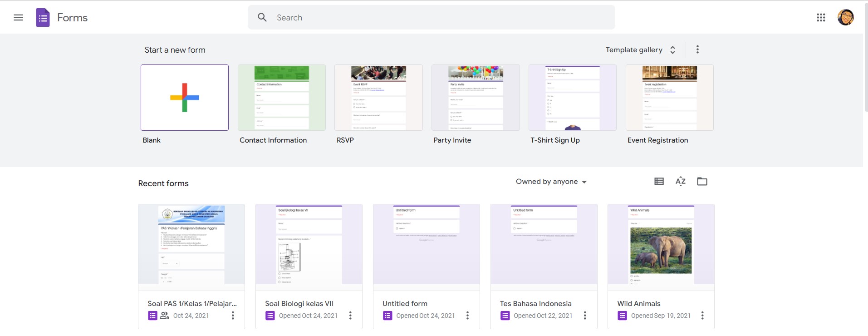Screen dimensions: 868x336
Task: Click the Search input field
Action: (x=431, y=18)
